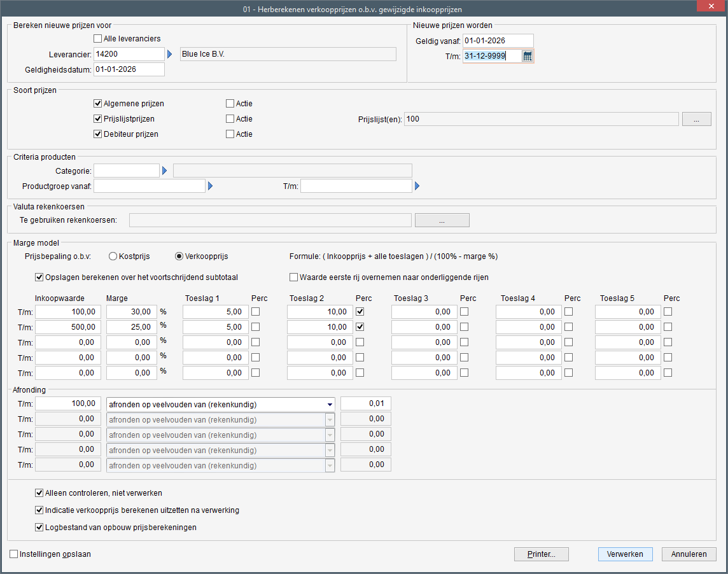
Task: Open Prijslijst(en) selection via ellipsis button
Action: click(696, 119)
